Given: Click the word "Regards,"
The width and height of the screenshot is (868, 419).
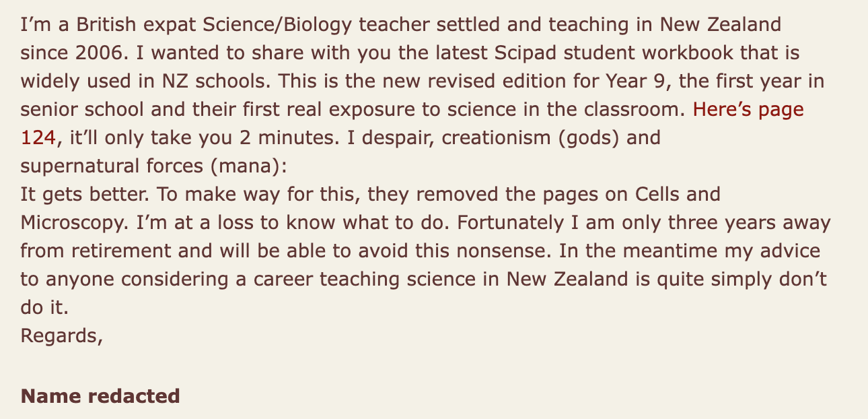Looking at the screenshot, I should 62,335.
